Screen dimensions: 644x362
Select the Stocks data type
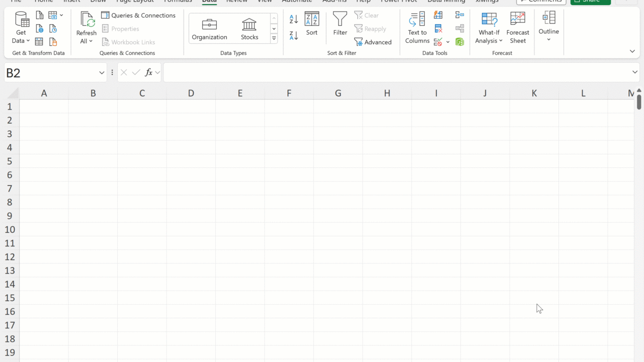[x=249, y=29]
